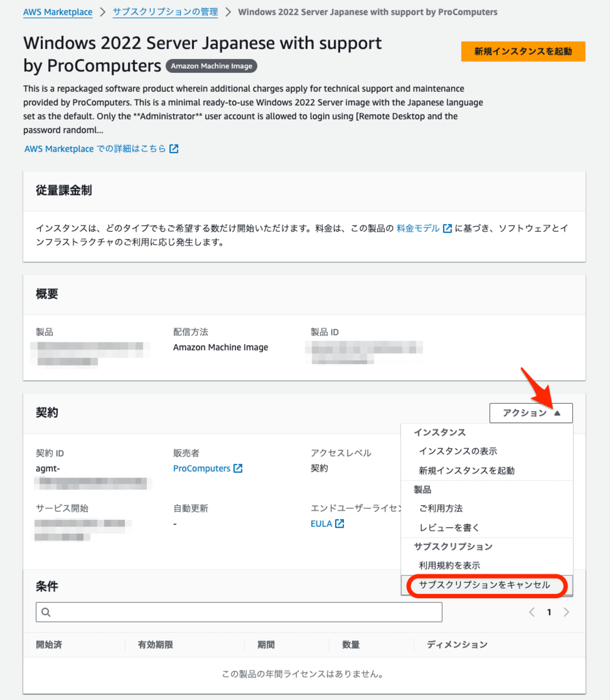Click the page title Windows 2022 Server Japanese

203,54
